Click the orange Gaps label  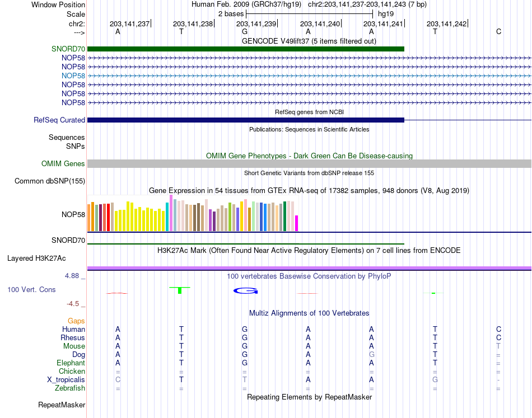76,321
